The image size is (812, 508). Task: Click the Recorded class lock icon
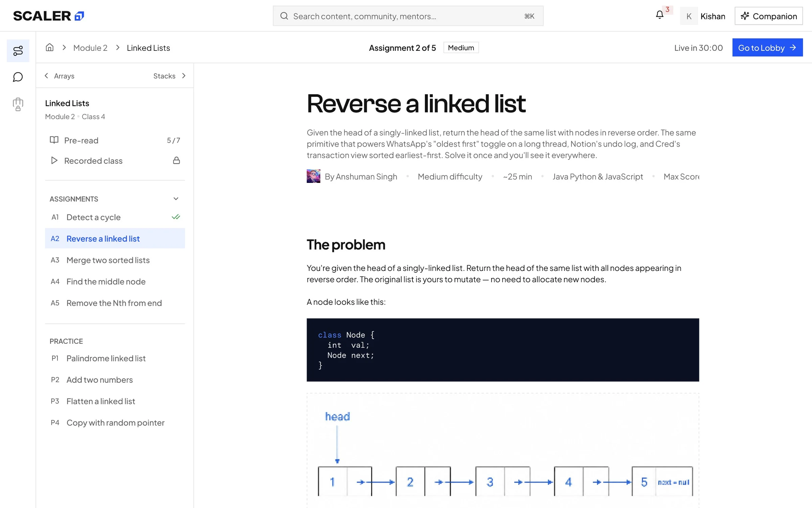(176, 161)
